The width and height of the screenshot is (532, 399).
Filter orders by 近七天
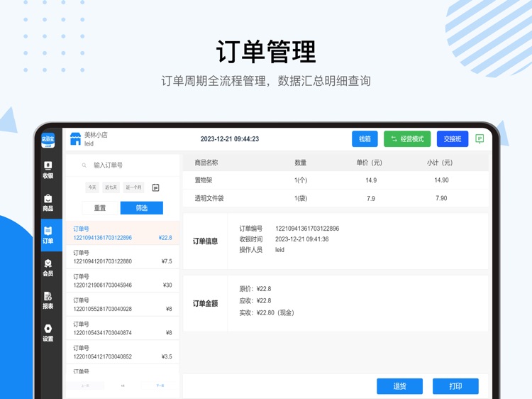(111, 187)
